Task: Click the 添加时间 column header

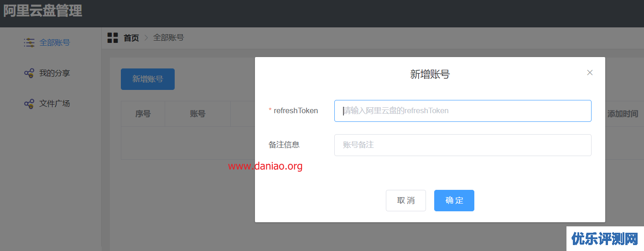Action: [623, 114]
